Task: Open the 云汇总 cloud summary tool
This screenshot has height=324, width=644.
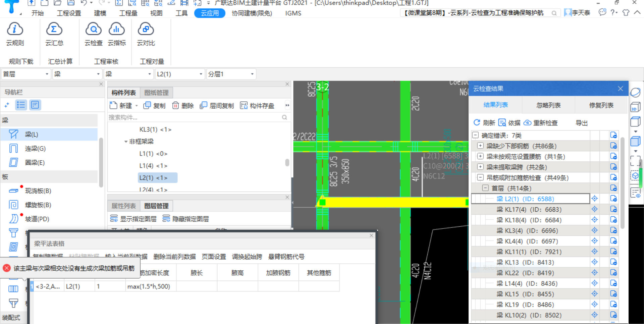Action: click(x=54, y=34)
